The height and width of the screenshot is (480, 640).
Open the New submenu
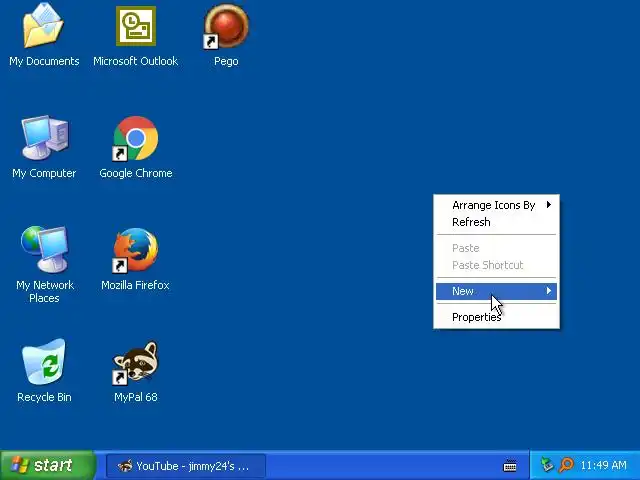496,291
